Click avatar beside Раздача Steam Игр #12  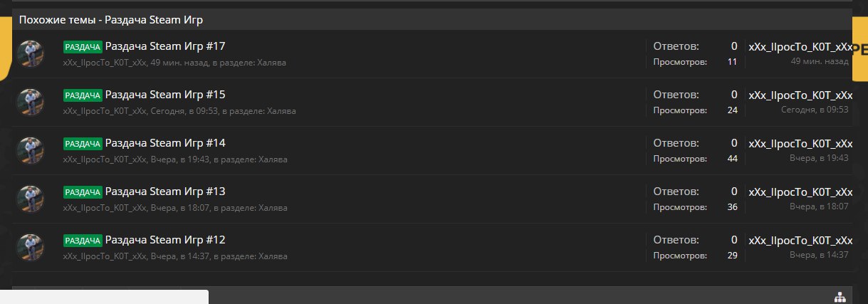[31, 248]
